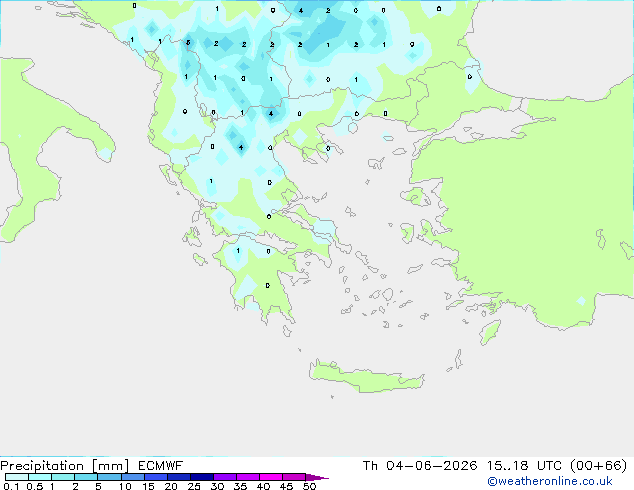Click legend scale label '15'
The image size is (634, 490).
(148, 486)
